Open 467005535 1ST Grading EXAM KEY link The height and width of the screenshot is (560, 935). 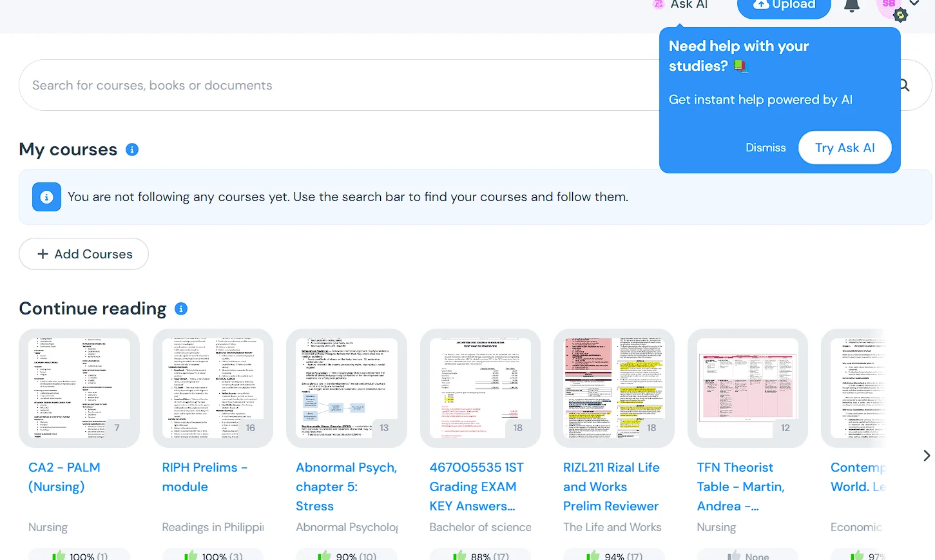[477, 487]
